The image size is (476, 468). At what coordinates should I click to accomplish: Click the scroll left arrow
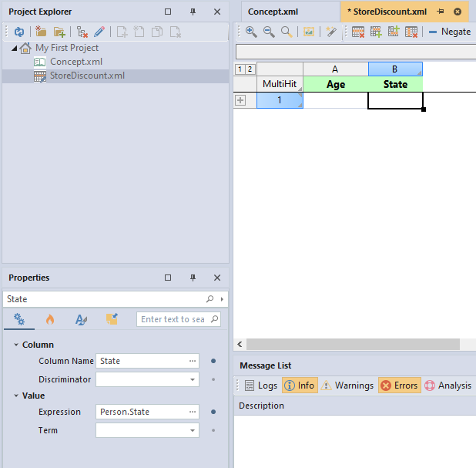click(x=240, y=345)
